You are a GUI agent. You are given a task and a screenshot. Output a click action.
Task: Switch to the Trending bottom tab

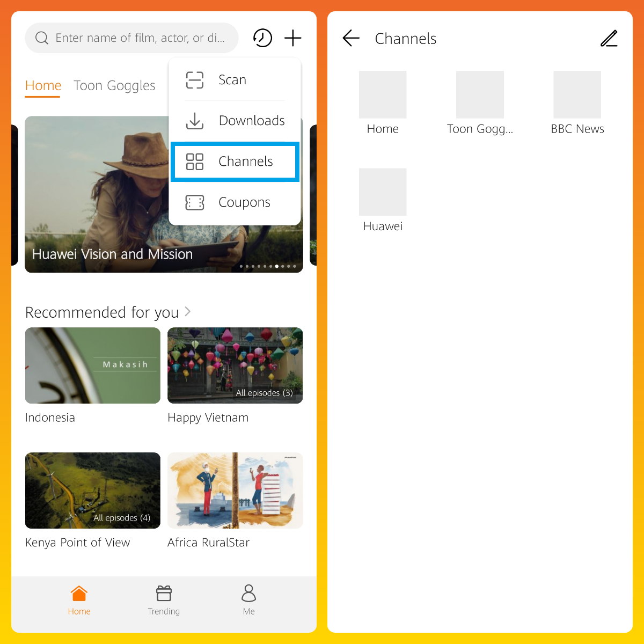click(x=164, y=600)
